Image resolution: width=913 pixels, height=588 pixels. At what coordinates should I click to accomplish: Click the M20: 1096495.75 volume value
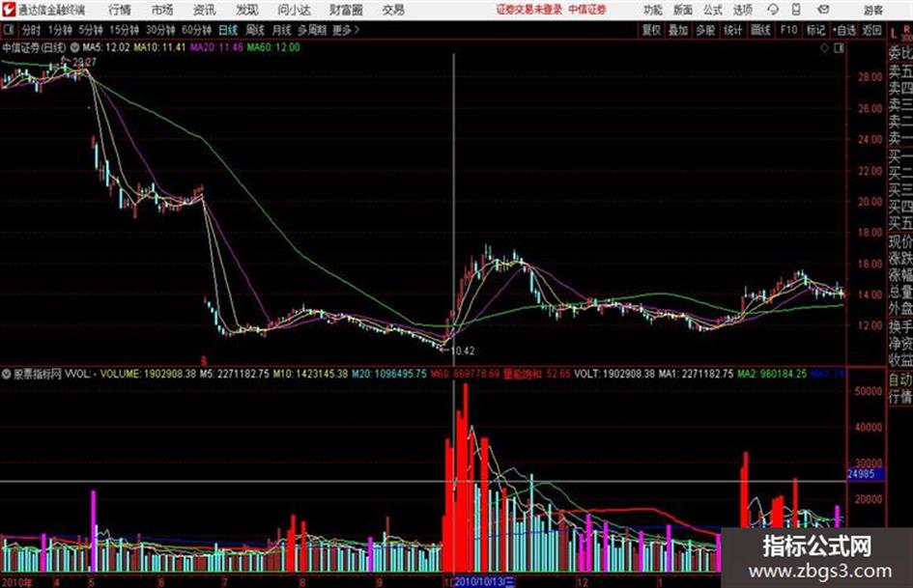pyautogui.click(x=389, y=374)
